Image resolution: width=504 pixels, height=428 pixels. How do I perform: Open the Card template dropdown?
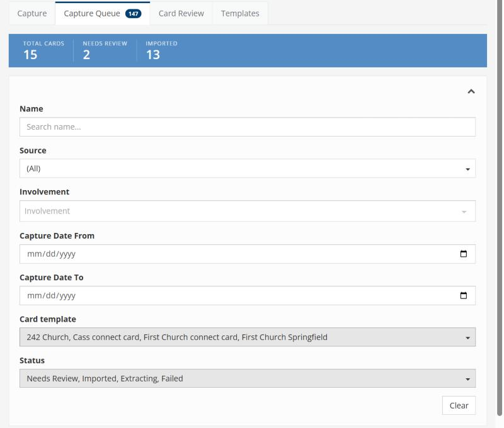pos(248,337)
